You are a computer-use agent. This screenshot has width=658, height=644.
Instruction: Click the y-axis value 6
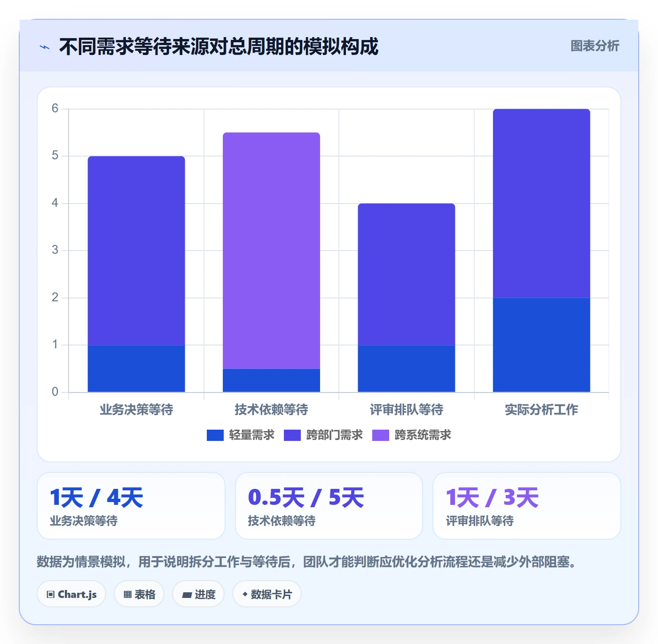pos(55,109)
